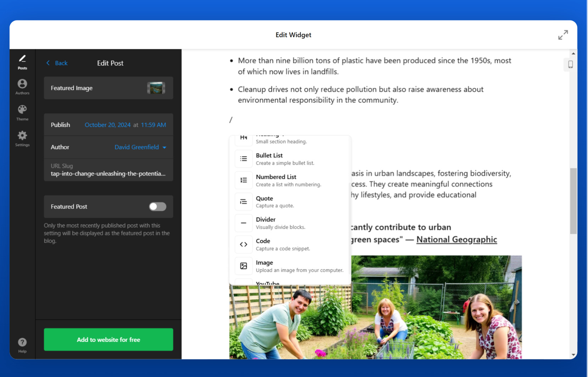Viewport: 588px width, 377px height.
Task: Open the mobile preview icon
Action: 570,65
